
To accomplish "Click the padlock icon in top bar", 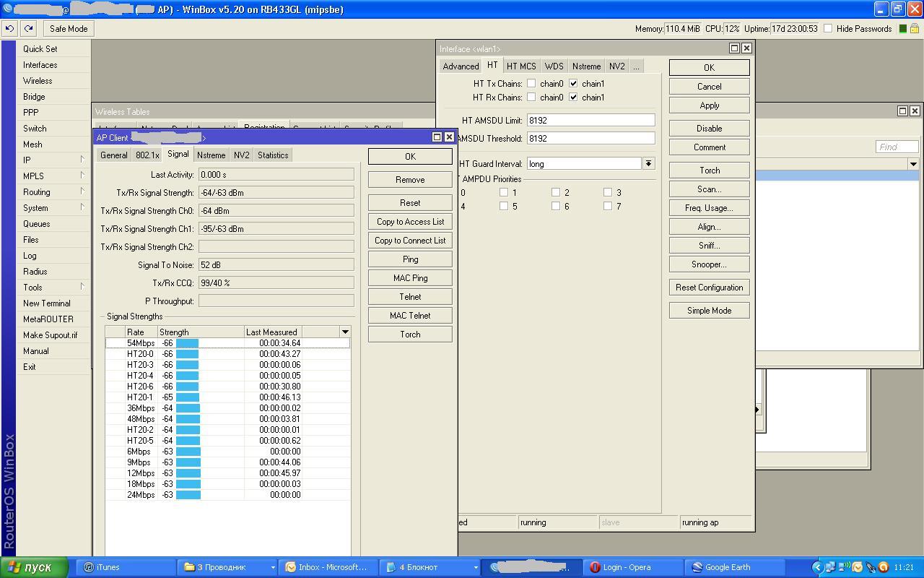I will [x=915, y=29].
